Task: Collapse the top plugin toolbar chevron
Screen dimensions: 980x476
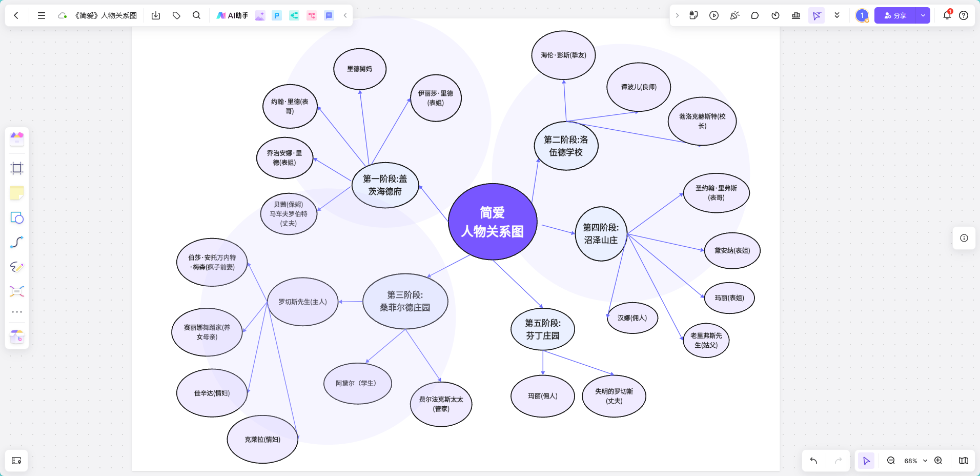Action: pos(345,15)
